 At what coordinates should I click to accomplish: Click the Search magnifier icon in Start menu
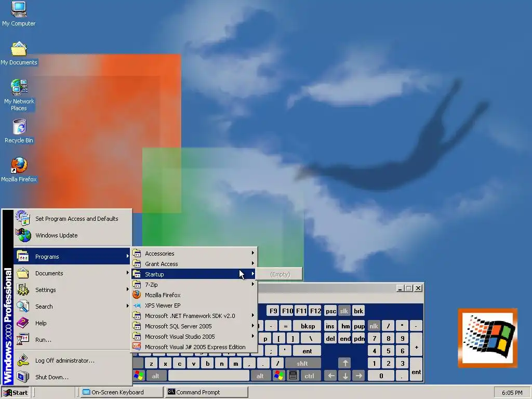pyautogui.click(x=23, y=306)
